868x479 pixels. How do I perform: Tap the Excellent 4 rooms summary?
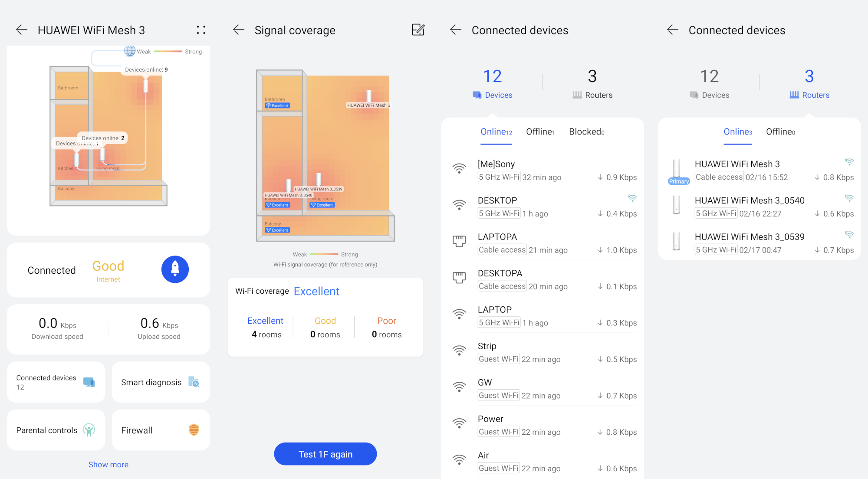265,327
